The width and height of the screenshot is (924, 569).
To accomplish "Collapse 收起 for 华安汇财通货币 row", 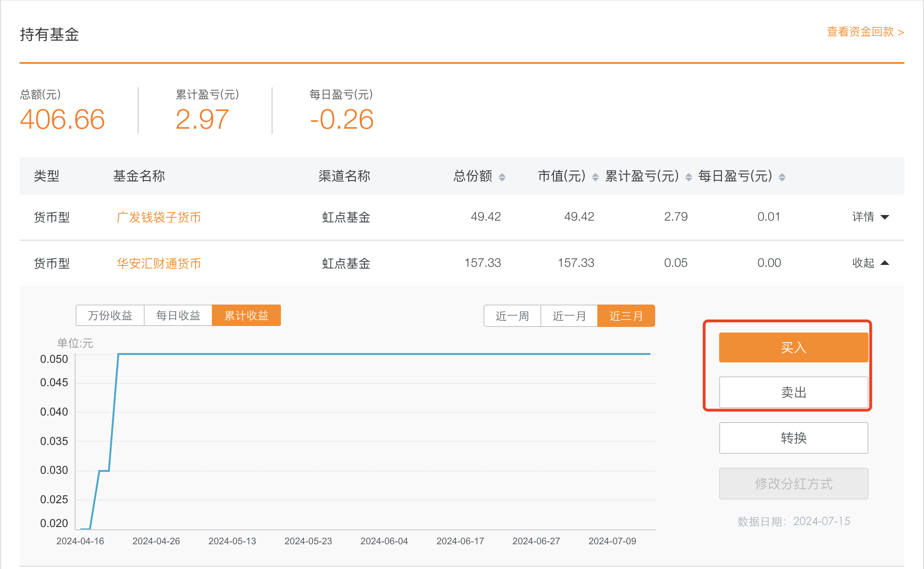I will coord(871,263).
